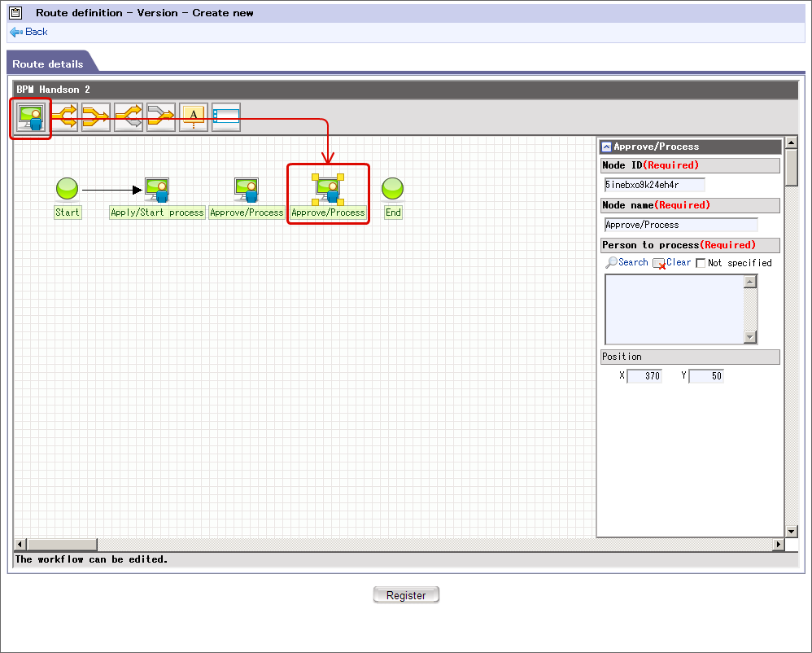Click the Search magnifier icon
812x653 pixels.
pyautogui.click(x=612, y=263)
